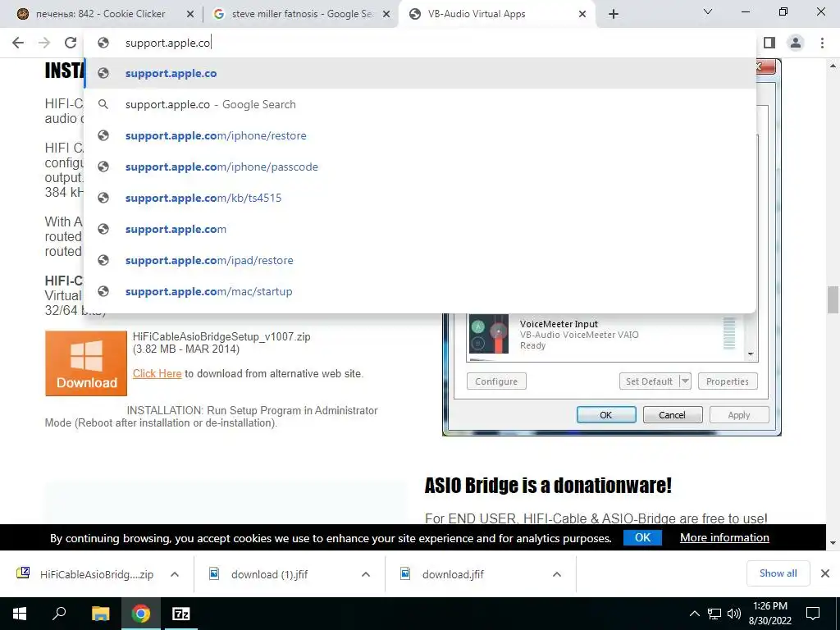Close the Cookie Clicker tab
Image resolution: width=840 pixels, height=630 pixels.
tap(190, 15)
